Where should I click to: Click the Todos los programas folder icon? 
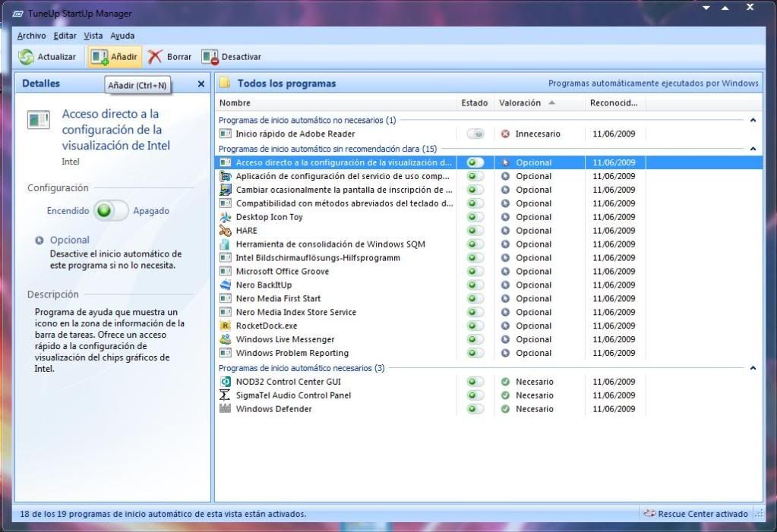coord(225,83)
